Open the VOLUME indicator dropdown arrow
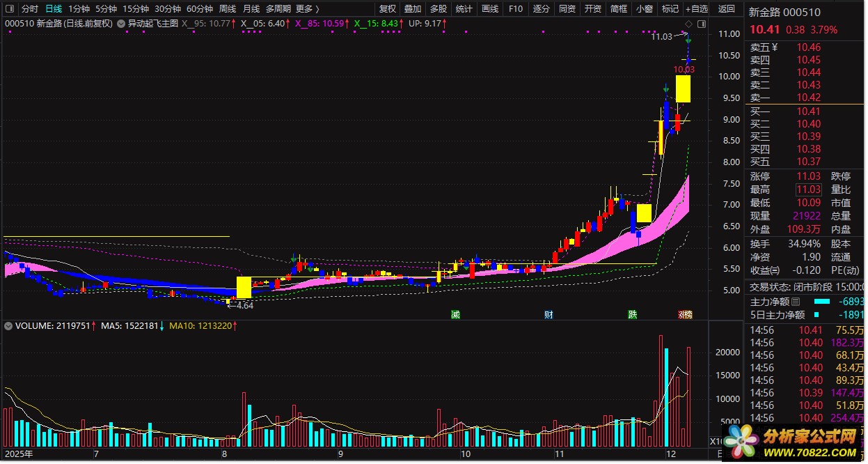This screenshot has height=464, width=868. pyautogui.click(x=8, y=325)
